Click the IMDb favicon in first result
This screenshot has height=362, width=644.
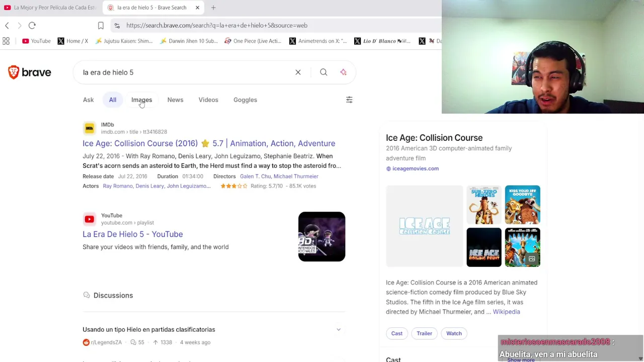89,128
